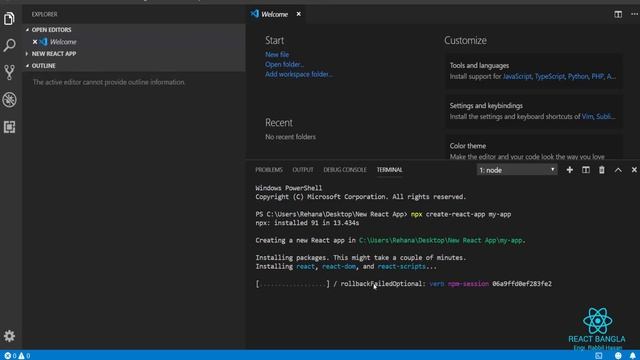Close the terminal panel
The height and width of the screenshot is (360, 640).
(634, 170)
